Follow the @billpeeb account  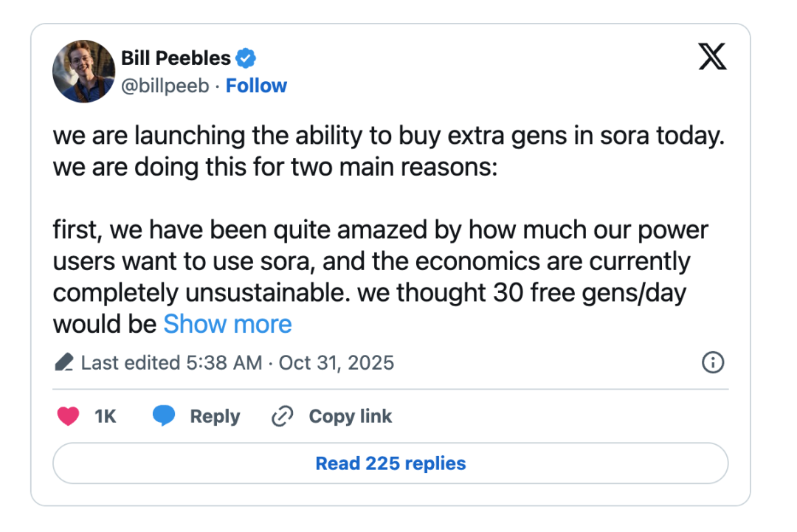pos(256,86)
